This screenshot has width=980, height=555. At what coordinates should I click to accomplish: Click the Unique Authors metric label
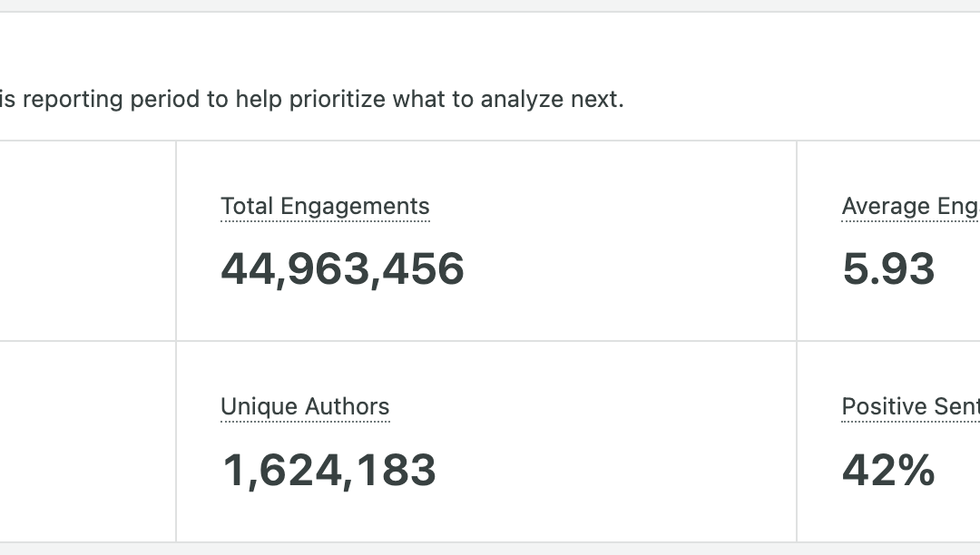305,407
